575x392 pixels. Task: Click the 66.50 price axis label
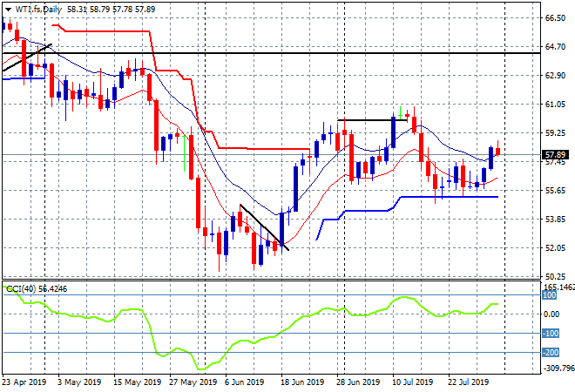555,18
